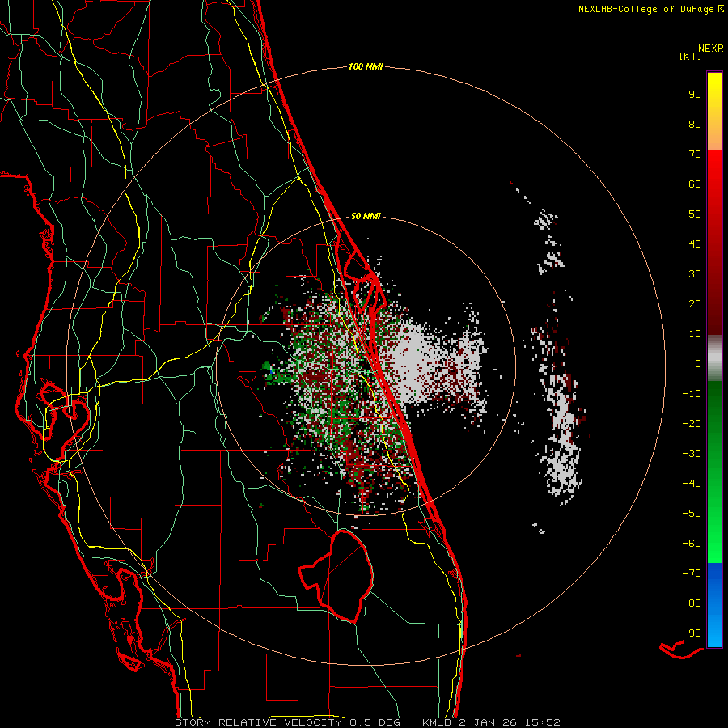Select the -80 scale value
Screen dimensions: 728x728
pos(692,603)
